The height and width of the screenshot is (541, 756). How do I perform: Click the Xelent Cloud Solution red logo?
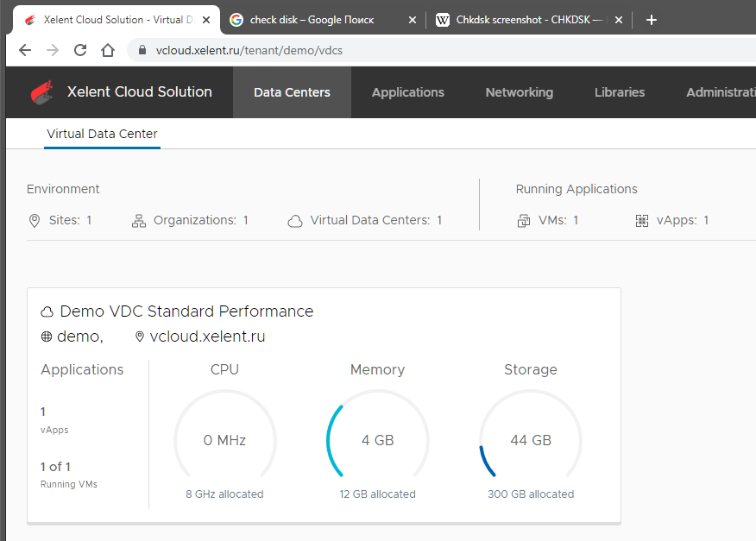(42, 92)
